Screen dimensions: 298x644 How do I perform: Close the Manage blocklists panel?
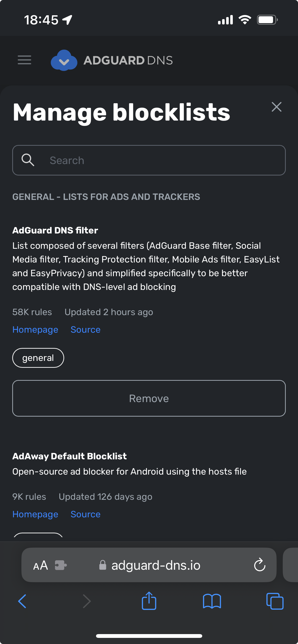pyautogui.click(x=276, y=107)
